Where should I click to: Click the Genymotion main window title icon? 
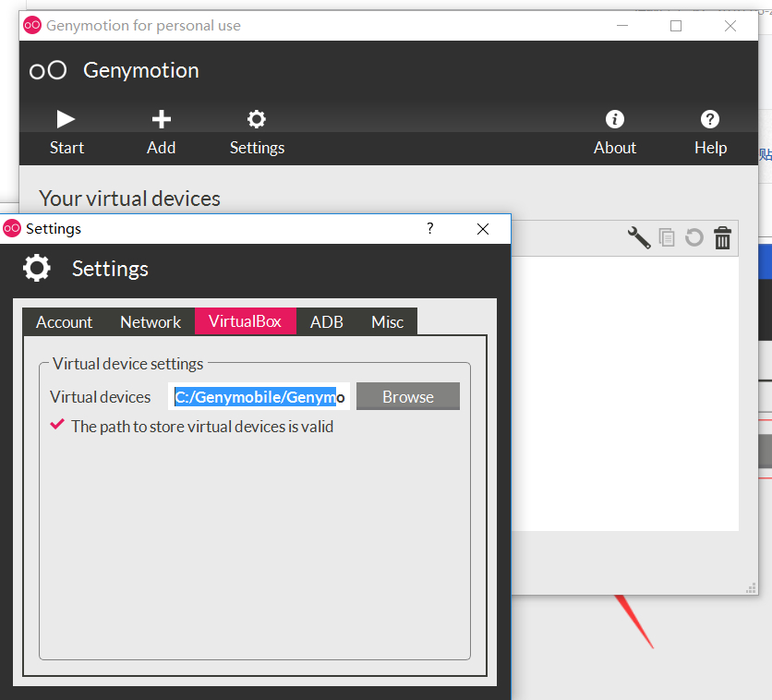tap(32, 25)
